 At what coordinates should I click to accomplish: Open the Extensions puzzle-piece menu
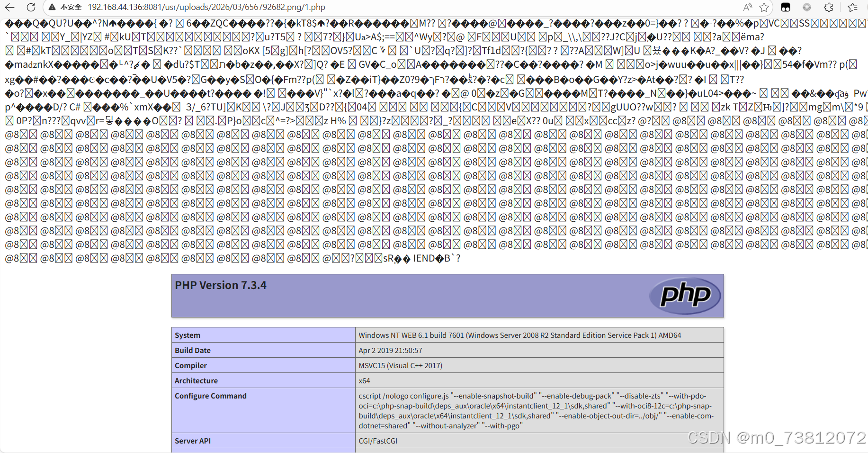click(x=829, y=7)
